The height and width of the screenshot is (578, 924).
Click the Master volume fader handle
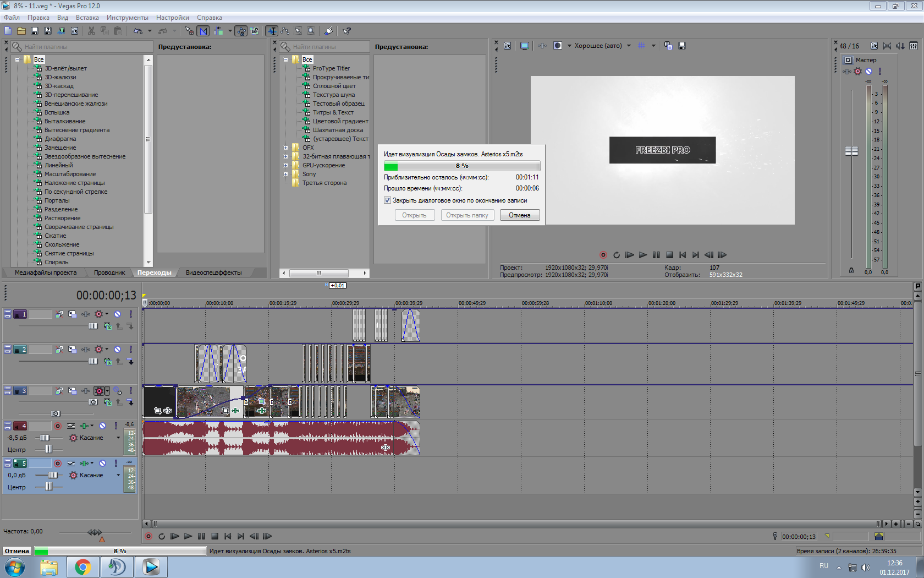[851, 151]
